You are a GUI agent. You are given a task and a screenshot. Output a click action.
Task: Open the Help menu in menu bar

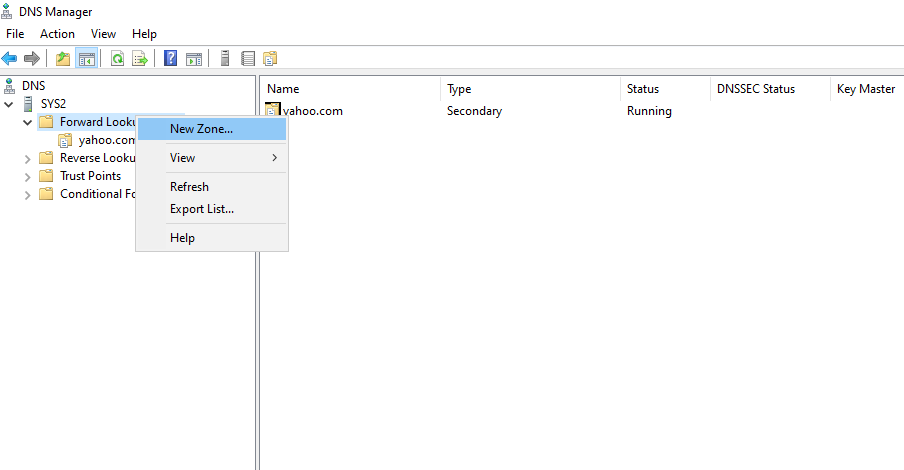click(x=144, y=34)
